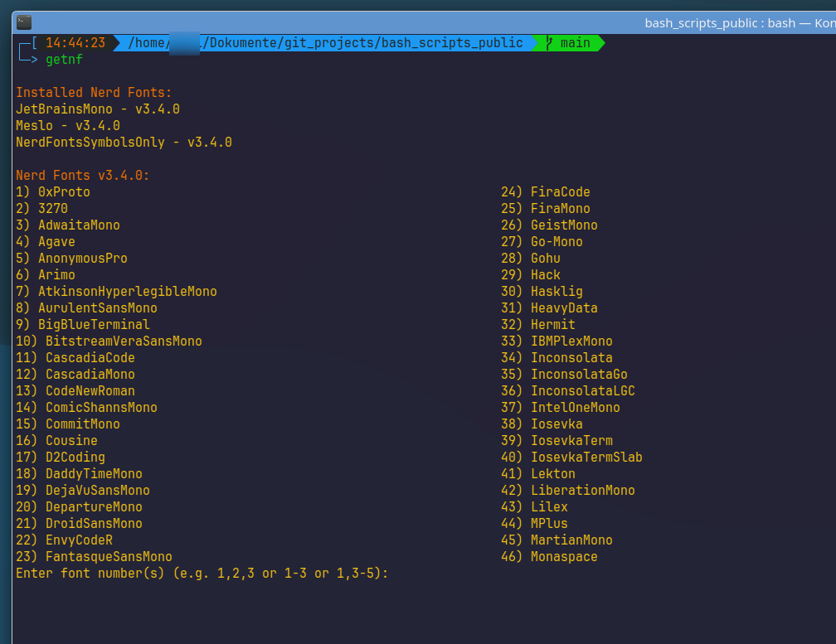Click the window title text bash_scripts_public : bash
Screen dimensions: 836x644
coord(720,23)
